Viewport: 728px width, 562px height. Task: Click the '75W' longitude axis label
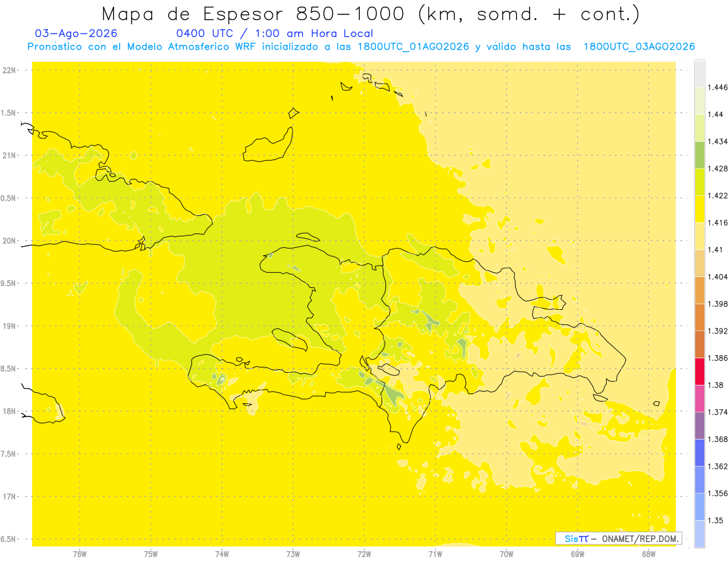151,554
